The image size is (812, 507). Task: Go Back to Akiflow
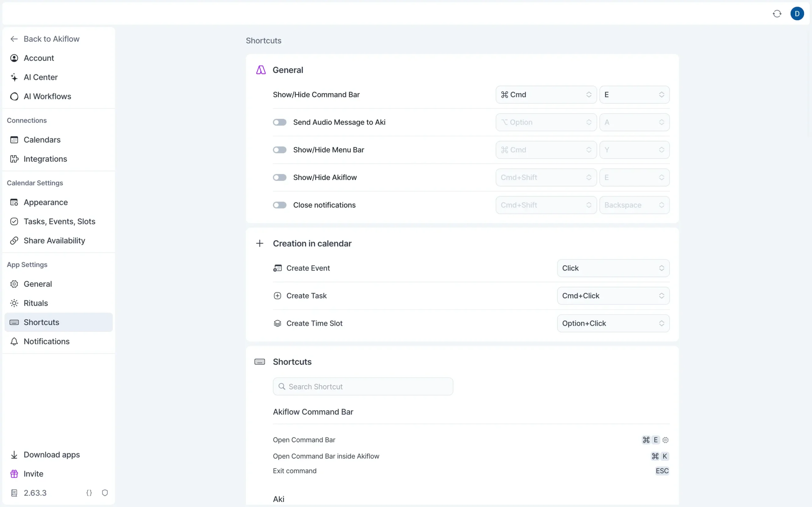pyautogui.click(x=51, y=39)
